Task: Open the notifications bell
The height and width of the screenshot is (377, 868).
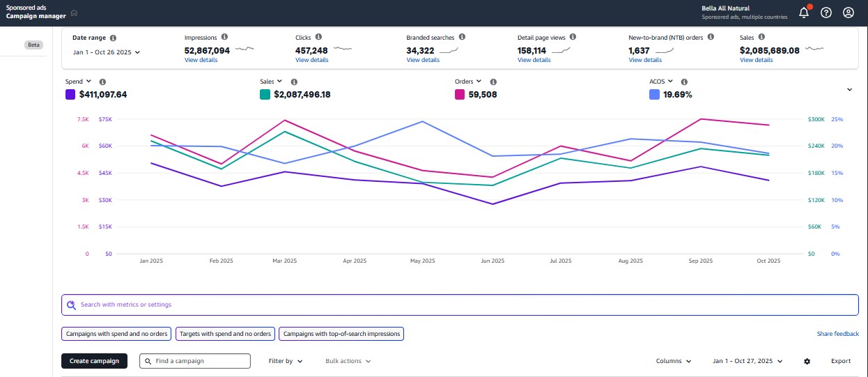Action: (x=803, y=13)
